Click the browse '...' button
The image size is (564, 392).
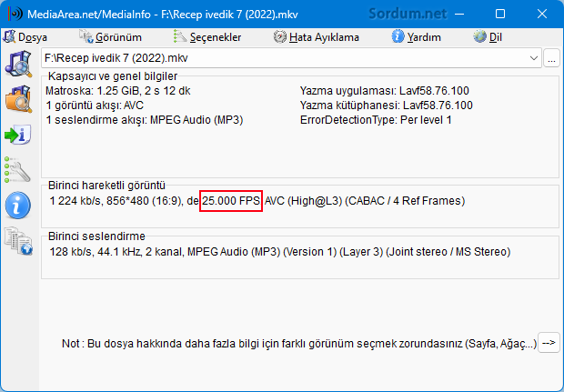pyautogui.click(x=551, y=58)
